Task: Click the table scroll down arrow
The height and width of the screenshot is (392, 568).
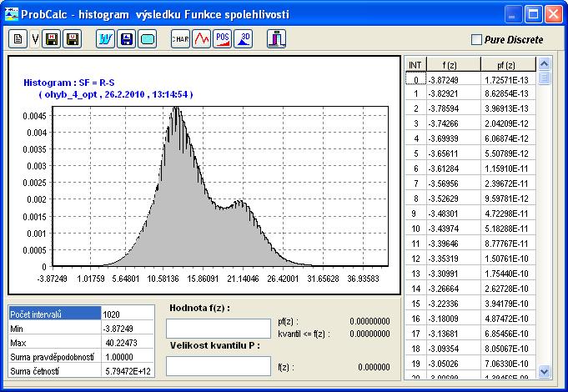Action: pyautogui.click(x=544, y=371)
